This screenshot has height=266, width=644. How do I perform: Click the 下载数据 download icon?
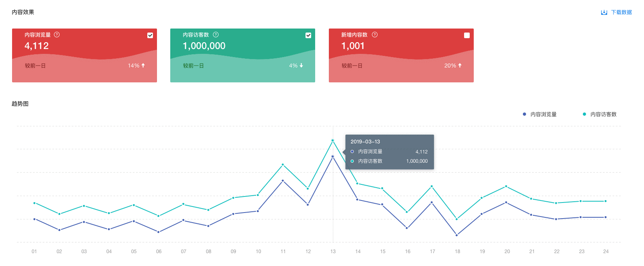tap(604, 12)
